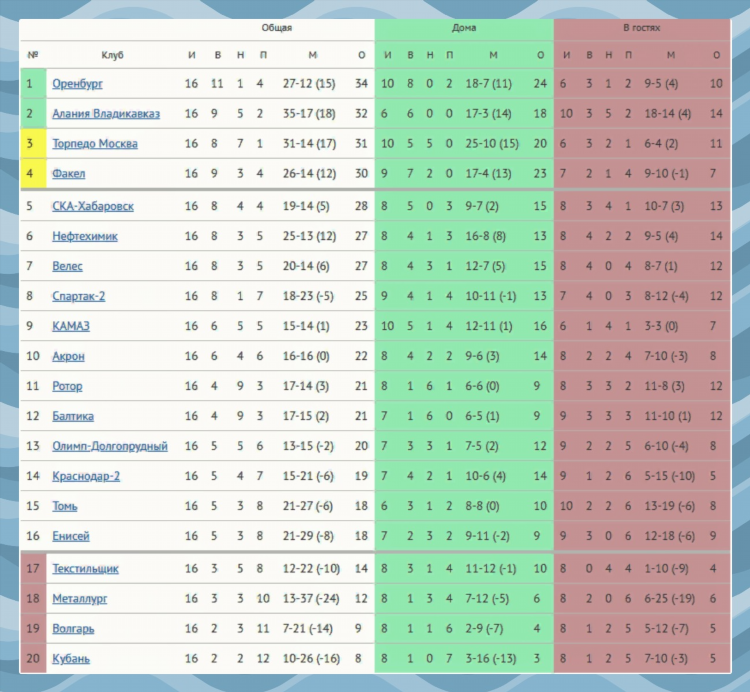Open the Нефтехимик club link
This screenshot has height=692, width=750.
point(85,236)
